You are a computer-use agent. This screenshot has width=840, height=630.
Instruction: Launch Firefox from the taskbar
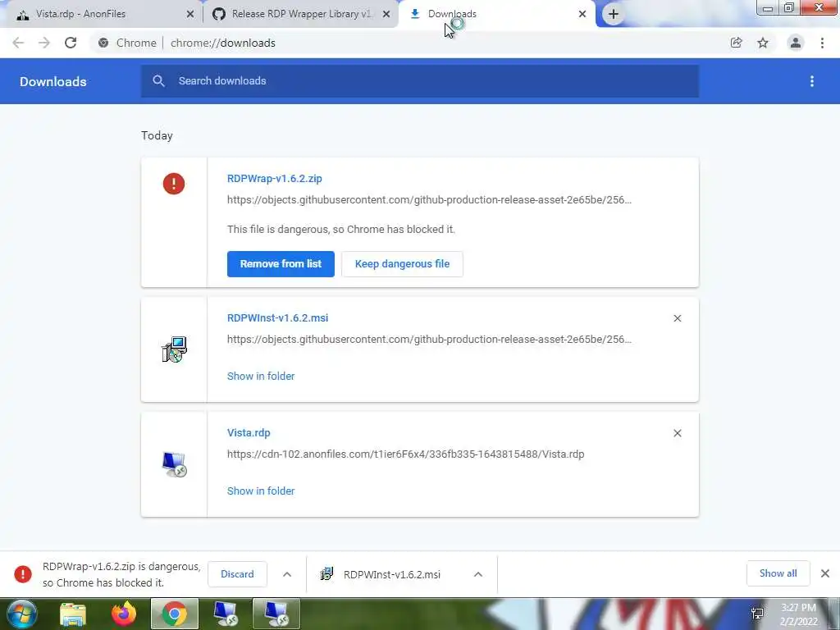124,614
